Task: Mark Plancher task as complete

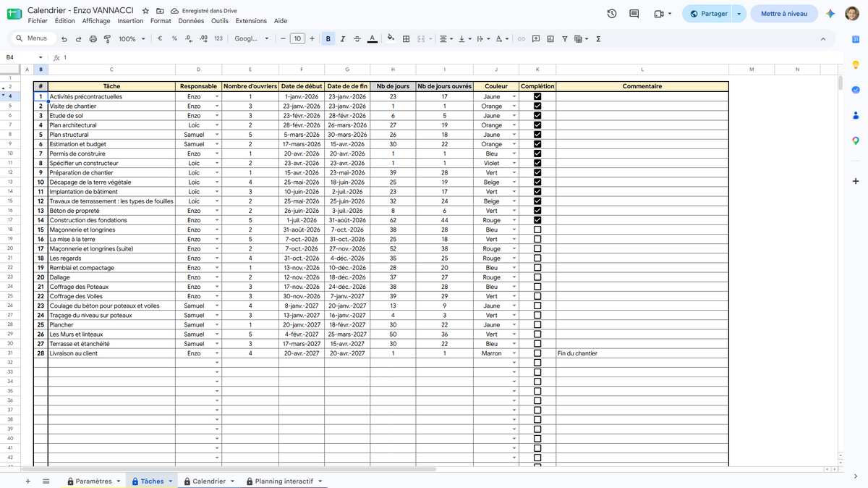Action: pos(537,325)
